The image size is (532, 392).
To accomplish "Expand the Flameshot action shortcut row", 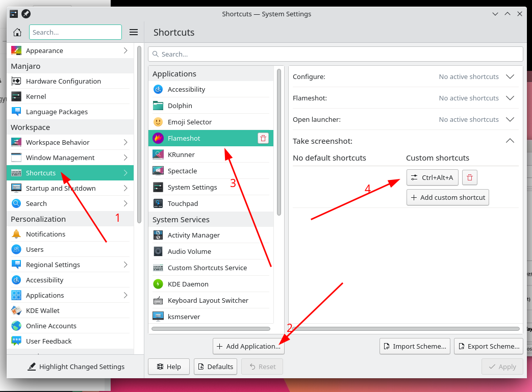I will [510, 98].
